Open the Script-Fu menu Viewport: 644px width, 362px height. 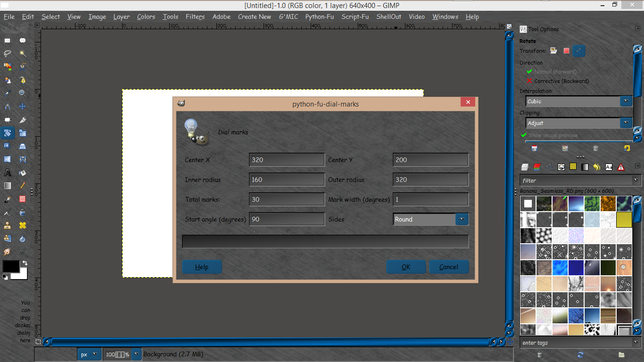[x=355, y=16]
